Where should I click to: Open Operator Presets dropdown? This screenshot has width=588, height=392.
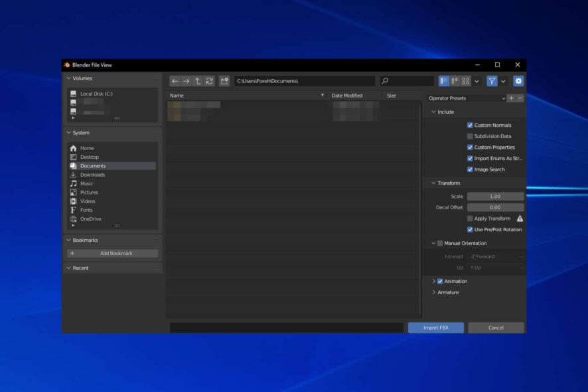tap(466, 98)
